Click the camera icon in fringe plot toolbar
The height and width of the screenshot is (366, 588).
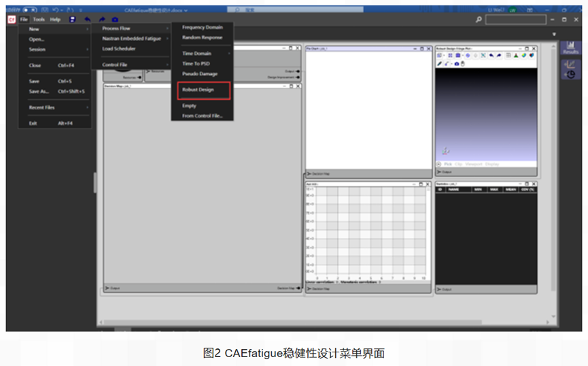(457, 63)
